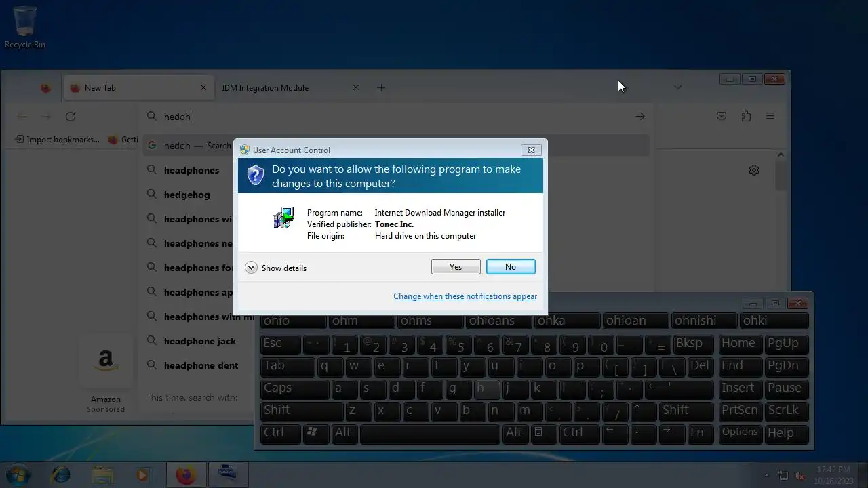Open the Firefox hamburger application menu
The width and height of the screenshot is (868, 488).
tap(770, 117)
